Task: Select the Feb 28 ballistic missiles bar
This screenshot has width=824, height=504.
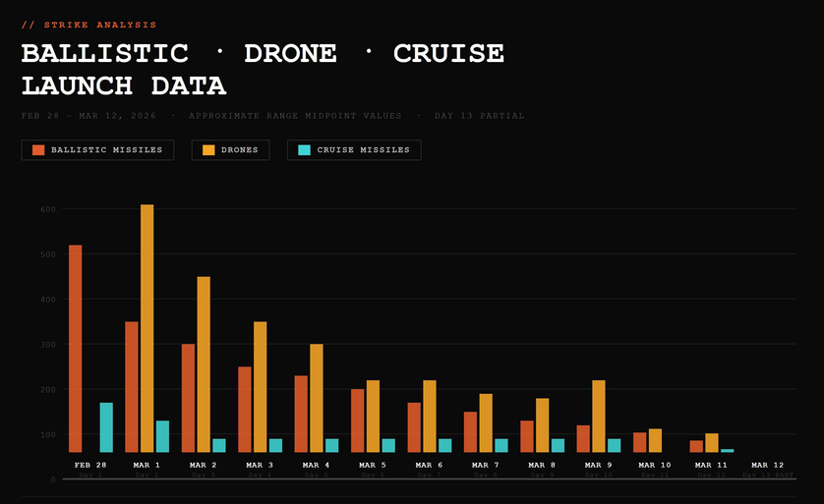Action: point(76,349)
